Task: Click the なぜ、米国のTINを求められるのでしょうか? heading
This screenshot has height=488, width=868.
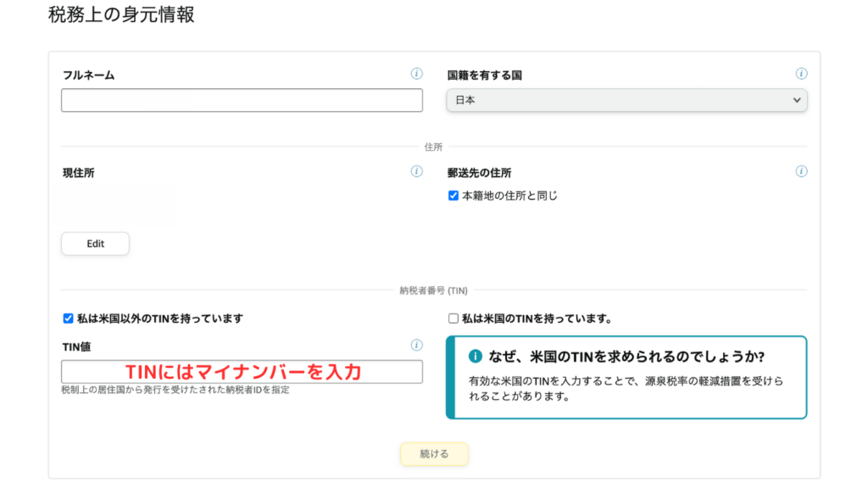Action: [x=626, y=357]
